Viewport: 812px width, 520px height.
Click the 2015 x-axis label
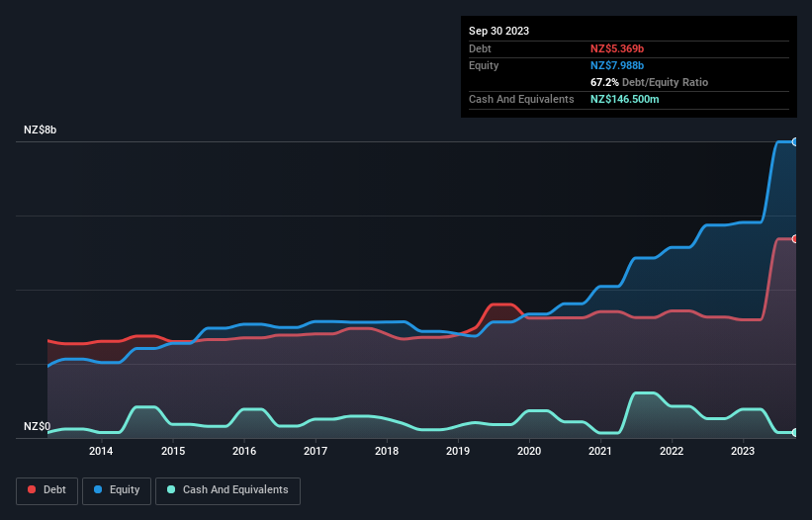tap(173, 451)
